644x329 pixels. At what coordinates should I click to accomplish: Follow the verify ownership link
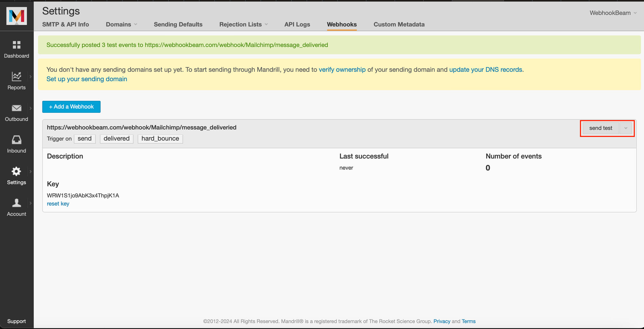342,70
